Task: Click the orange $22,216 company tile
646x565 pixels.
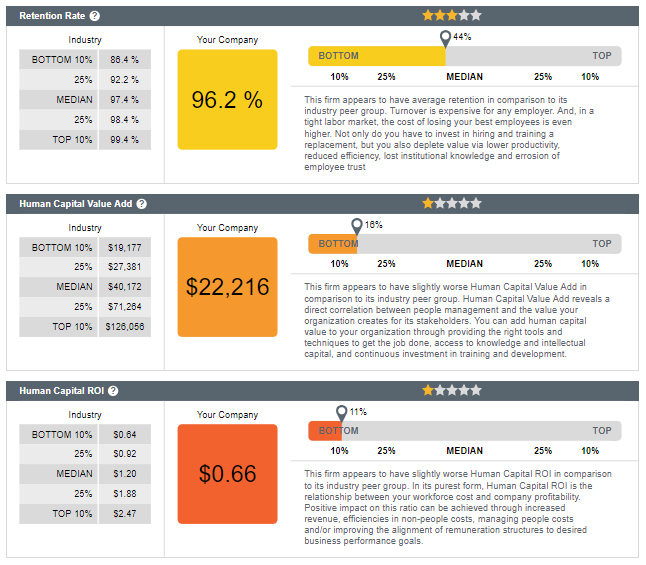Action: click(x=227, y=287)
